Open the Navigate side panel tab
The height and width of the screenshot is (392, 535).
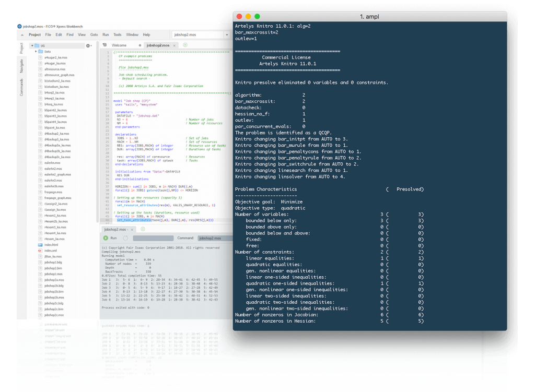(x=21, y=65)
